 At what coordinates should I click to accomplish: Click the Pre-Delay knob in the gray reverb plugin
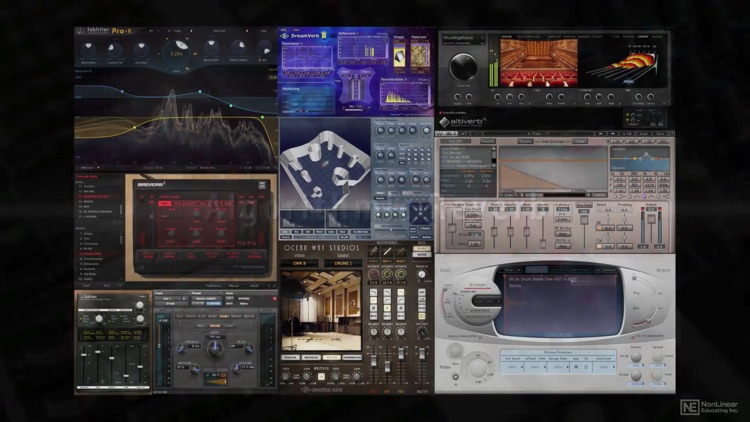pos(182,347)
